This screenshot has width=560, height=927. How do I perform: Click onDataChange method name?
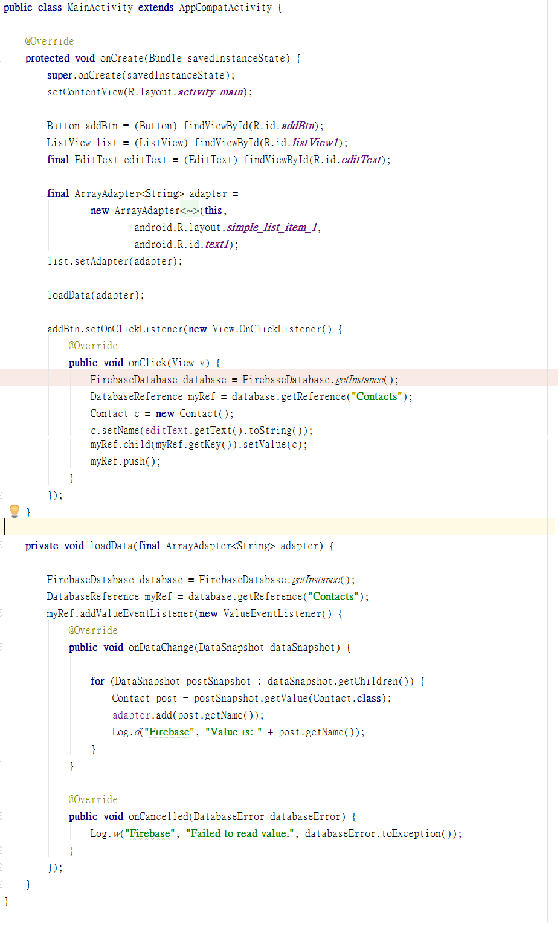[x=161, y=647]
